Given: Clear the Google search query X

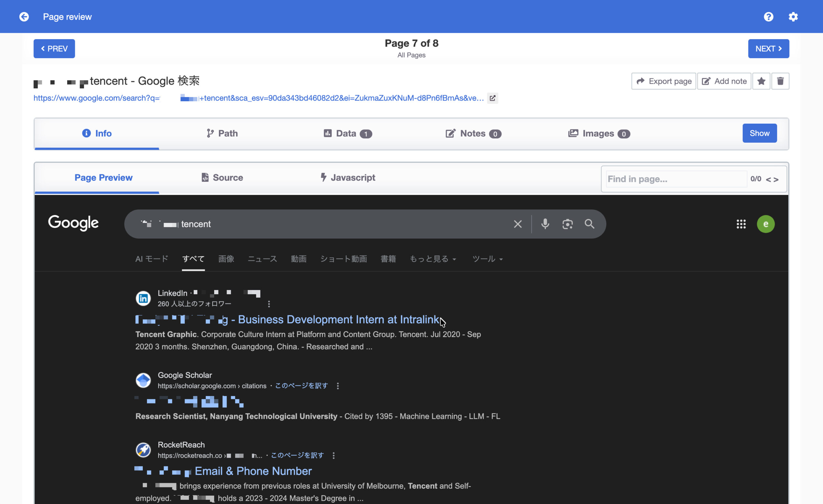Looking at the screenshot, I should pos(518,224).
